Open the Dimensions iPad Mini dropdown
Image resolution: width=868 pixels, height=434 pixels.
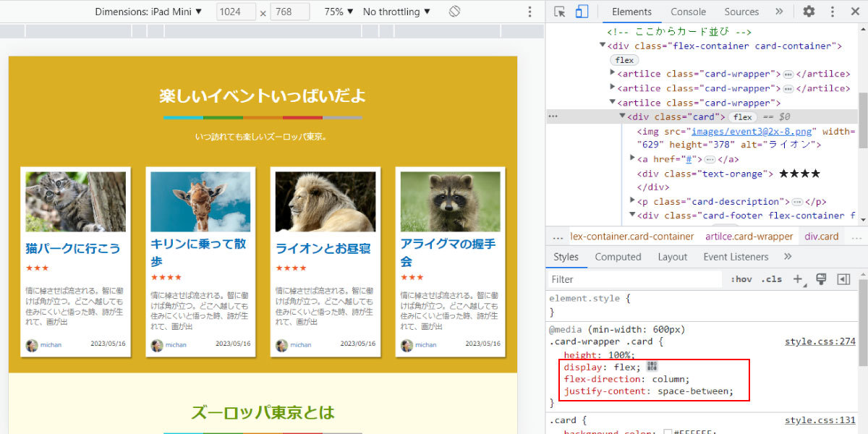tap(148, 12)
